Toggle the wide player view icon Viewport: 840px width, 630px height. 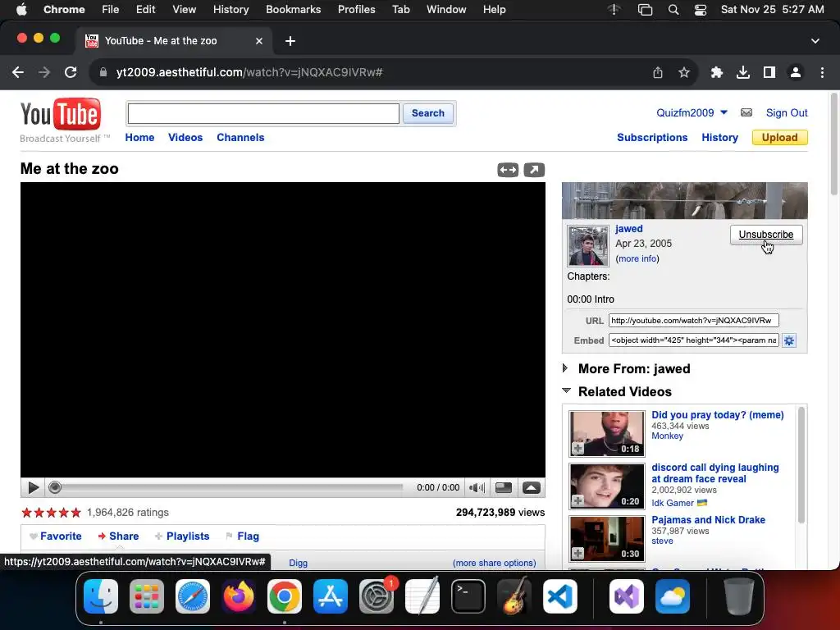coord(508,170)
